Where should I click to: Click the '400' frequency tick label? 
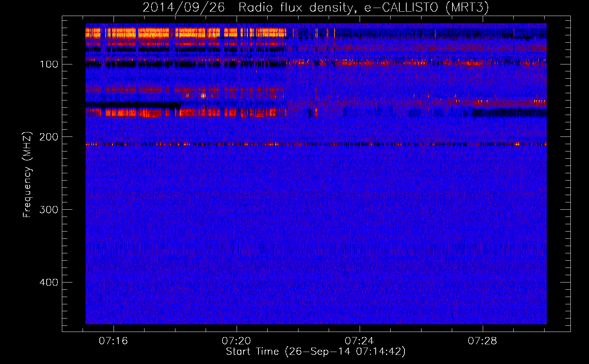tap(49, 283)
